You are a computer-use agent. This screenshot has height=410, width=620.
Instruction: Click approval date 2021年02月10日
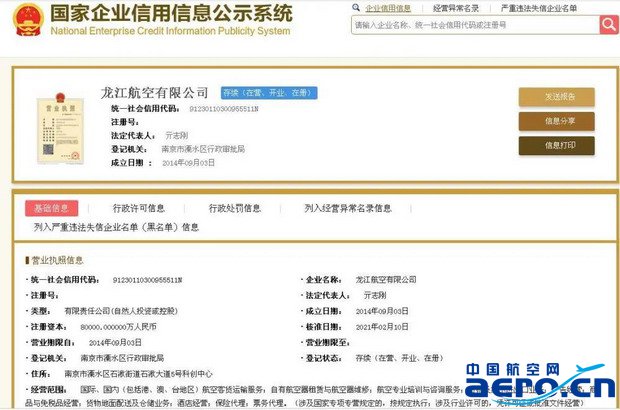(382, 327)
